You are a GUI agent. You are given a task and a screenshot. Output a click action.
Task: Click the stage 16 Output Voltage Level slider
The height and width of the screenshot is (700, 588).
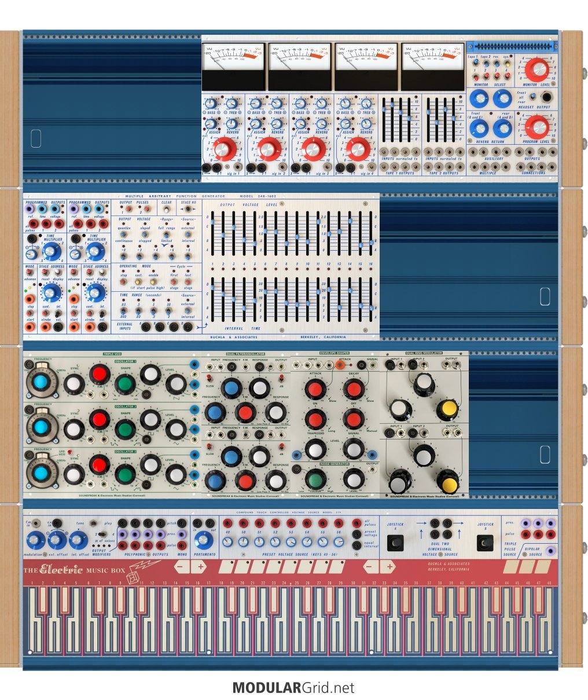coord(370,243)
